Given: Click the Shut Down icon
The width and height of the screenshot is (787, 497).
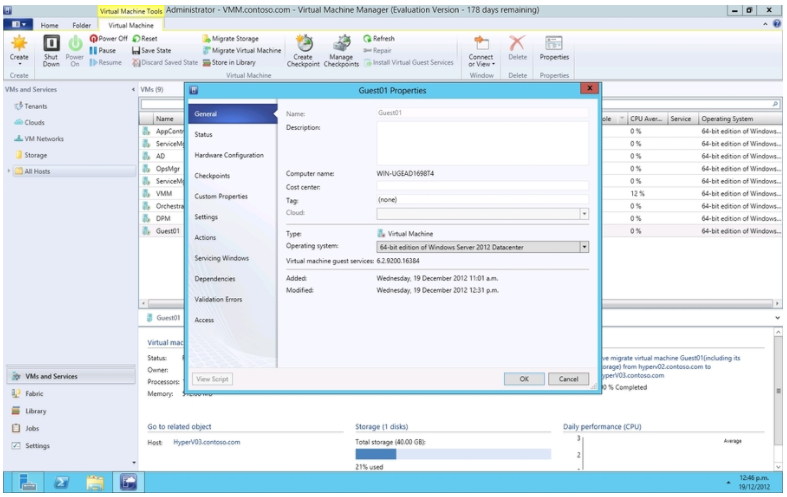Looking at the screenshot, I should (51, 44).
